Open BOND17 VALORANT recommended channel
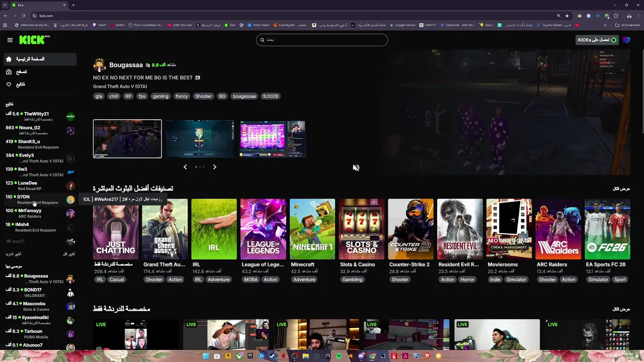 click(40, 293)
